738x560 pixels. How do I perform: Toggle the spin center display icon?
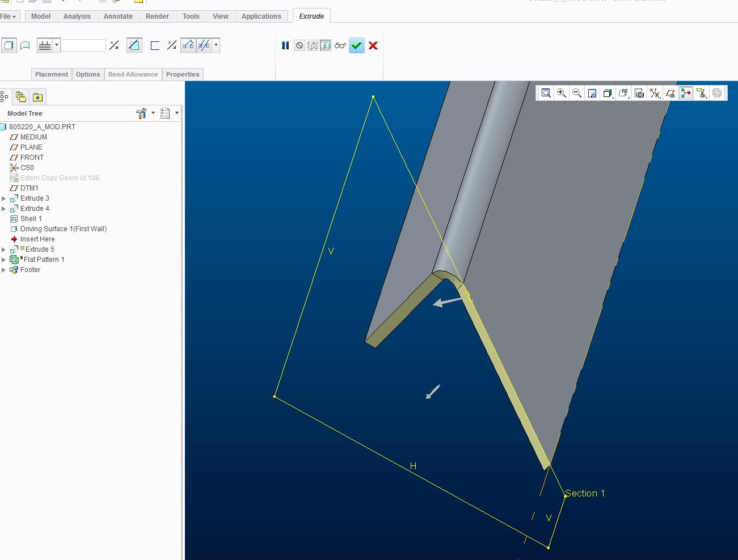point(686,93)
